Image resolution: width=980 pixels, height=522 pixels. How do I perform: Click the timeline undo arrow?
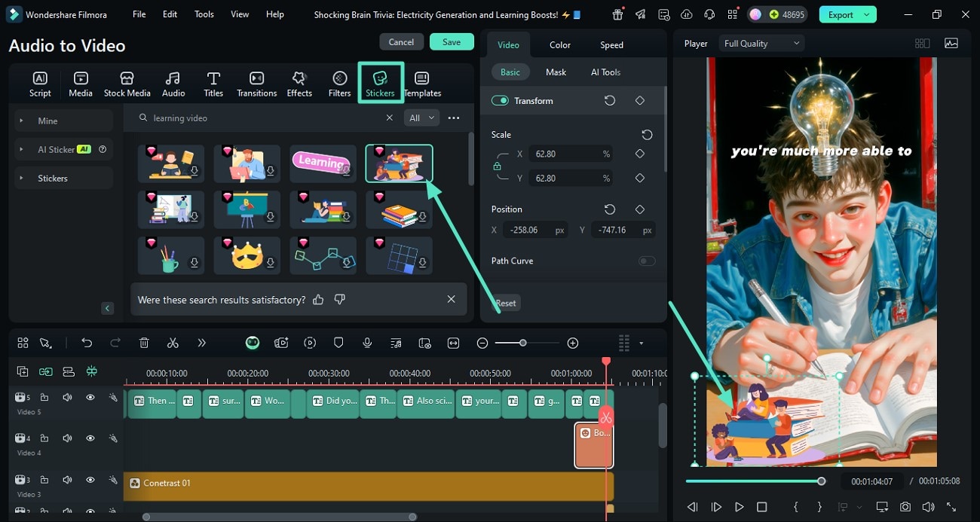[x=87, y=343]
